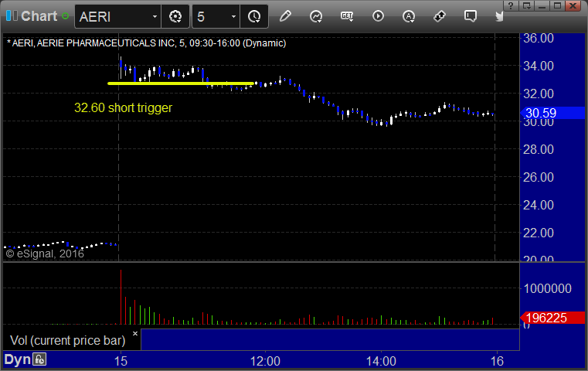Open the comment bubble icon
588x371 pixels.
click(471, 16)
